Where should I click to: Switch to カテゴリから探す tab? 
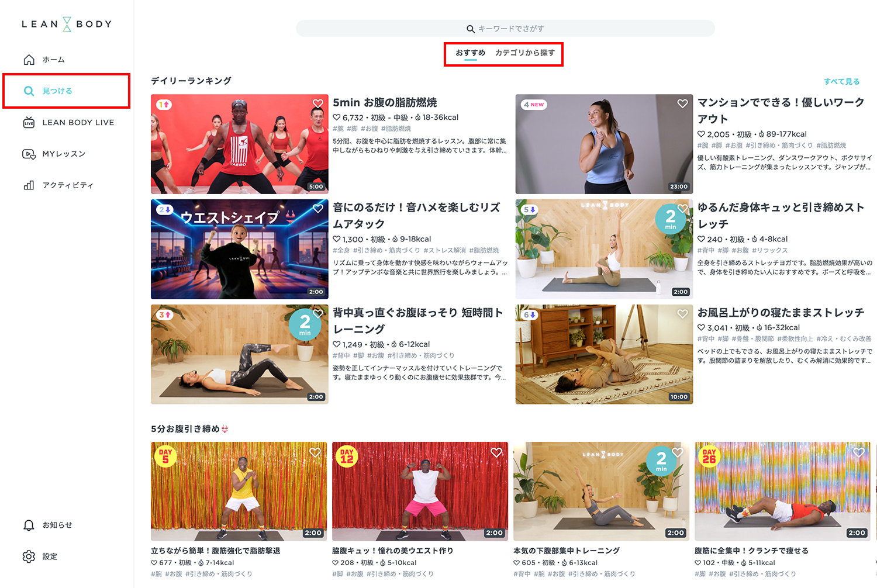coord(525,53)
